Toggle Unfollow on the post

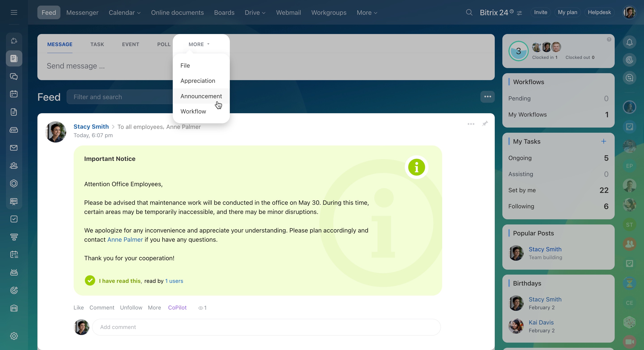pos(131,307)
